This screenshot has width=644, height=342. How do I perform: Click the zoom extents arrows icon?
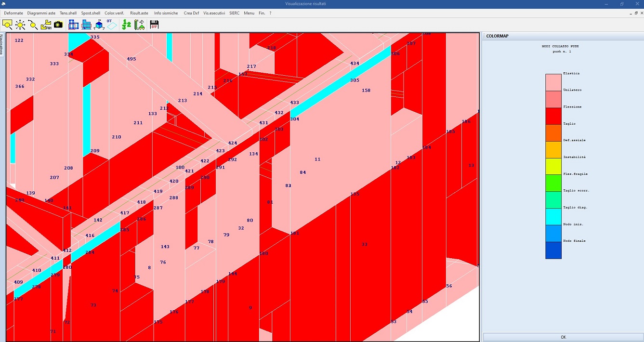(20, 25)
